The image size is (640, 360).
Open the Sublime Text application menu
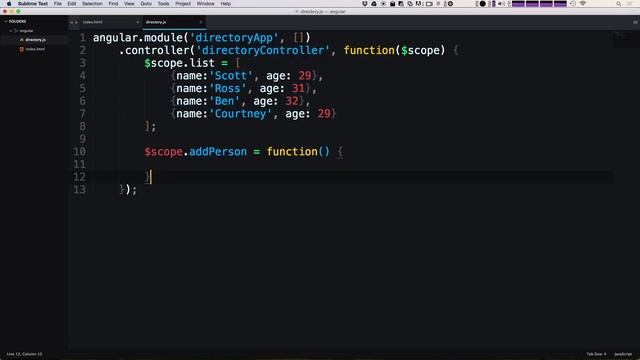pyautogui.click(x=33, y=4)
